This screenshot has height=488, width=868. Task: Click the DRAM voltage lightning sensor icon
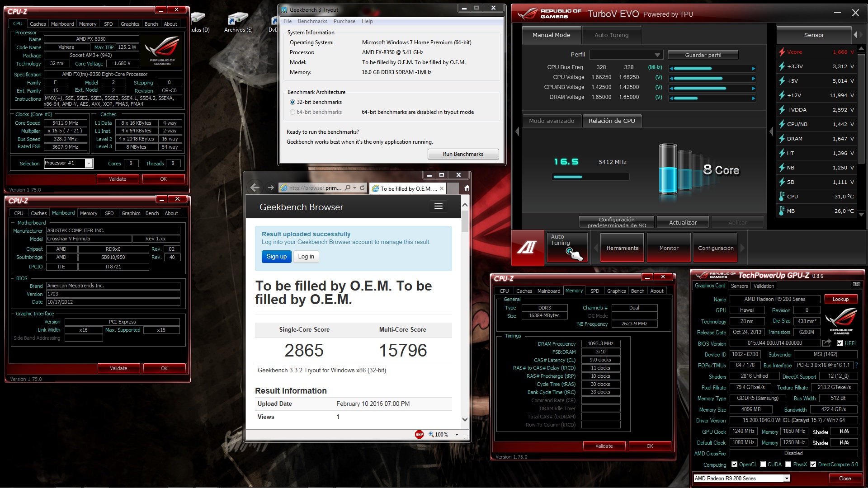coord(782,139)
